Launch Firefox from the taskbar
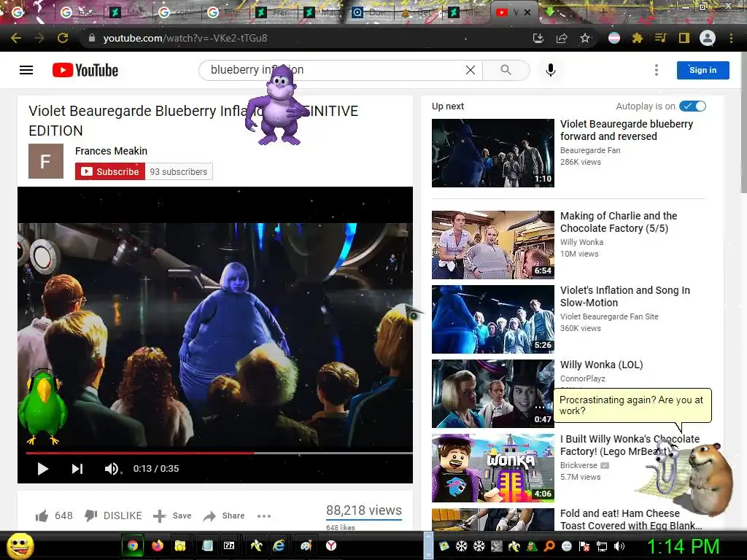Viewport: 747px width, 560px height. pyautogui.click(x=158, y=545)
